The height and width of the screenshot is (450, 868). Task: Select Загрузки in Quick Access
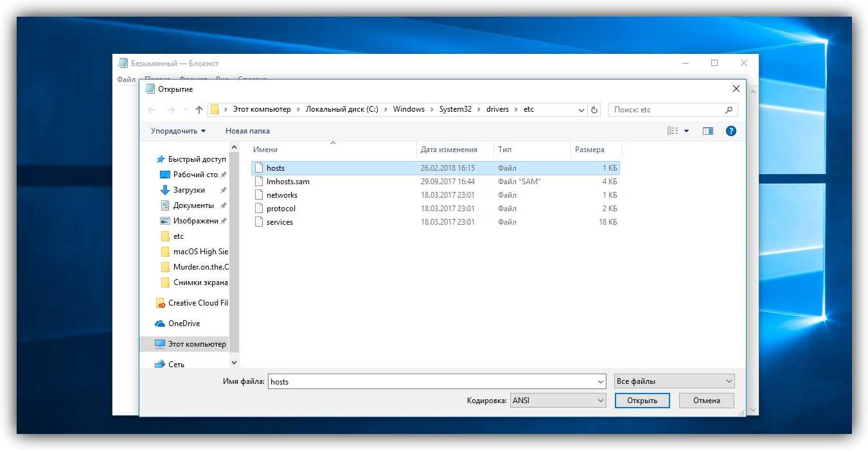point(189,190)
